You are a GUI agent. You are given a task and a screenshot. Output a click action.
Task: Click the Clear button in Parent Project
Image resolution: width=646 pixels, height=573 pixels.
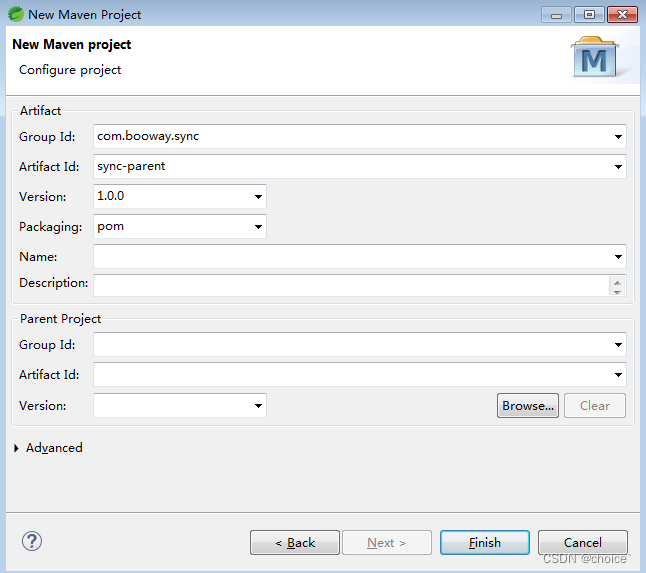[595, 406]
